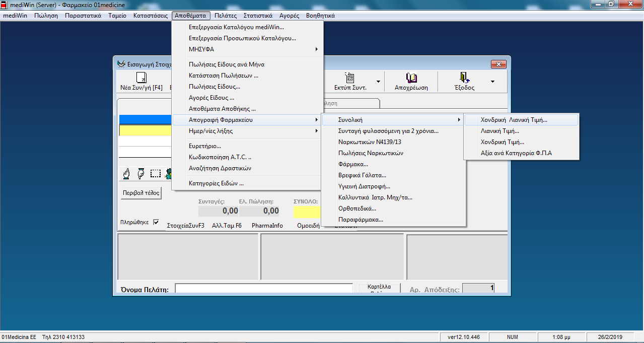Select Κωδικοποίηση A.T.C. .. entry
The image size is (644, 343).
click(x=247, y=157)
